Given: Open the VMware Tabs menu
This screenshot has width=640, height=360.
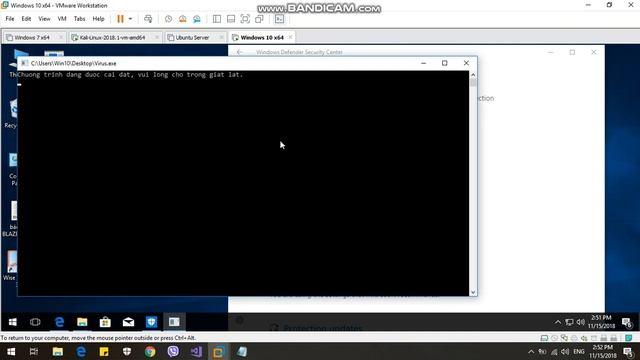Looking at the screenshot, I should (79, 19).
